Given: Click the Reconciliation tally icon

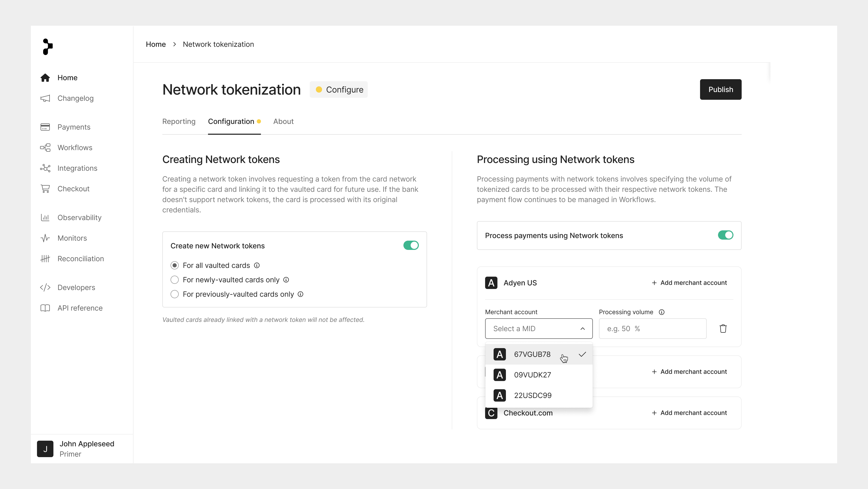Looking at the screenshot, I should click(x=45, y=259).
